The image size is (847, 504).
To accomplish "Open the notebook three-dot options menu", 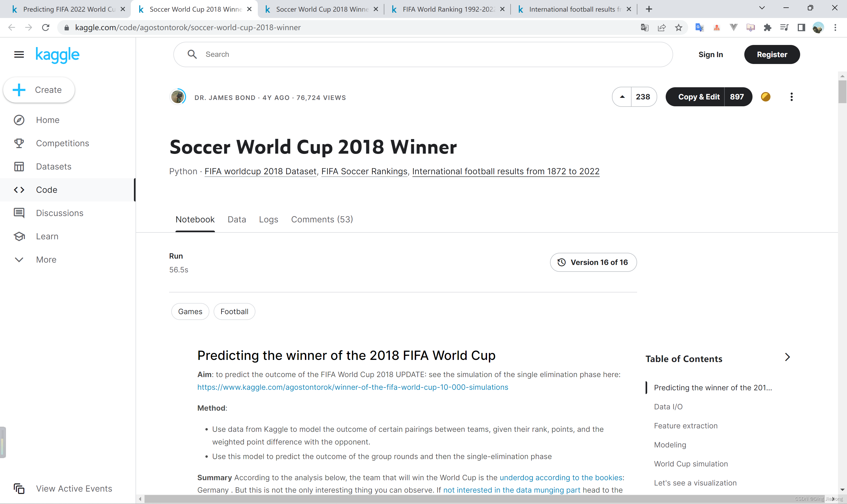I will pos(792,97).
